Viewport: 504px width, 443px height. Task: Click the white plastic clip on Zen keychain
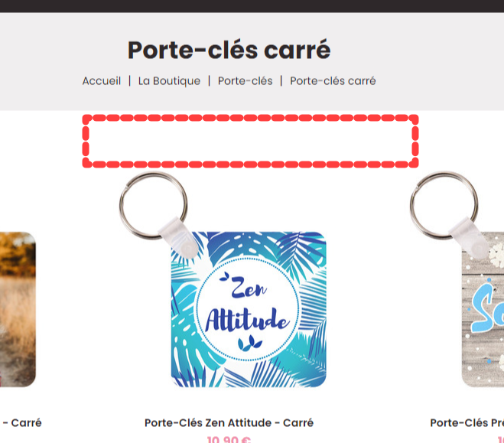tap(180, 238)
